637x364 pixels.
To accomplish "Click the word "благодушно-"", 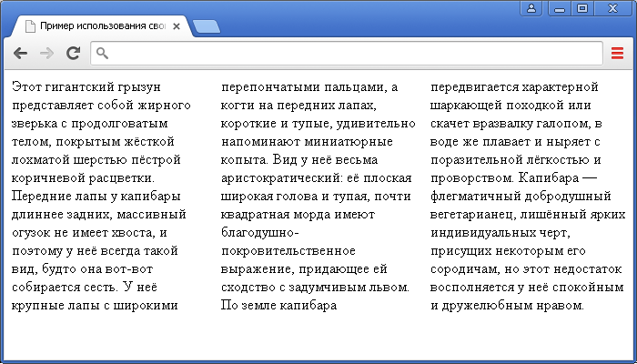I will [260, 232].
